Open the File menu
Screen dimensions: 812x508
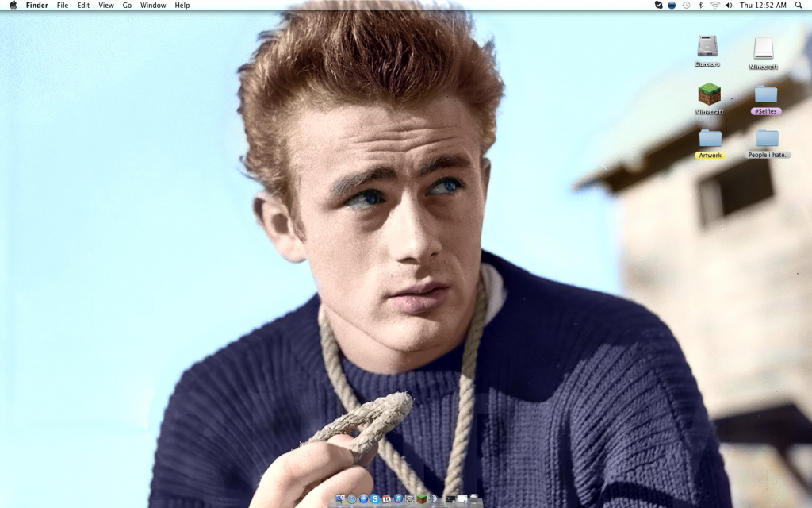pos(63,6)
